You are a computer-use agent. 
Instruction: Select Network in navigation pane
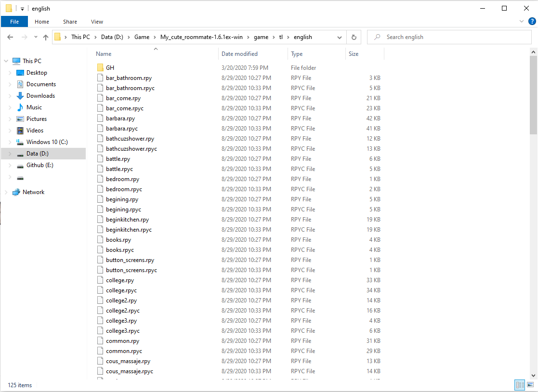coord(33,192)
